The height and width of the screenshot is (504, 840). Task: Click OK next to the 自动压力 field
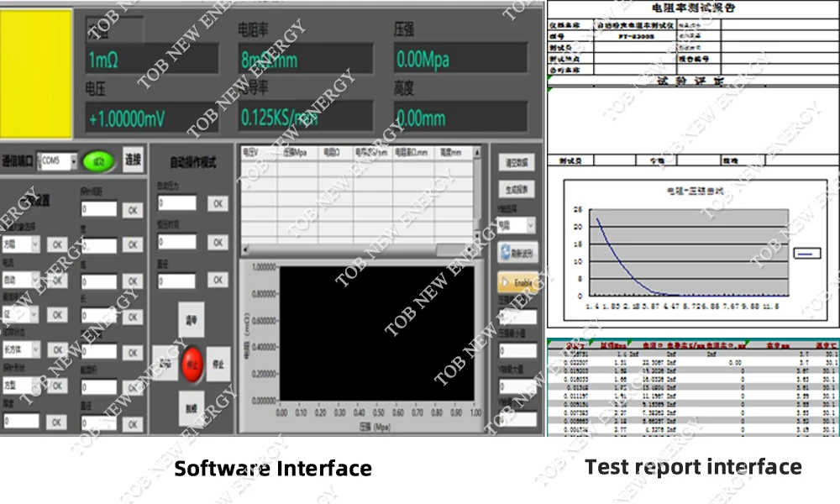[218, 203]
